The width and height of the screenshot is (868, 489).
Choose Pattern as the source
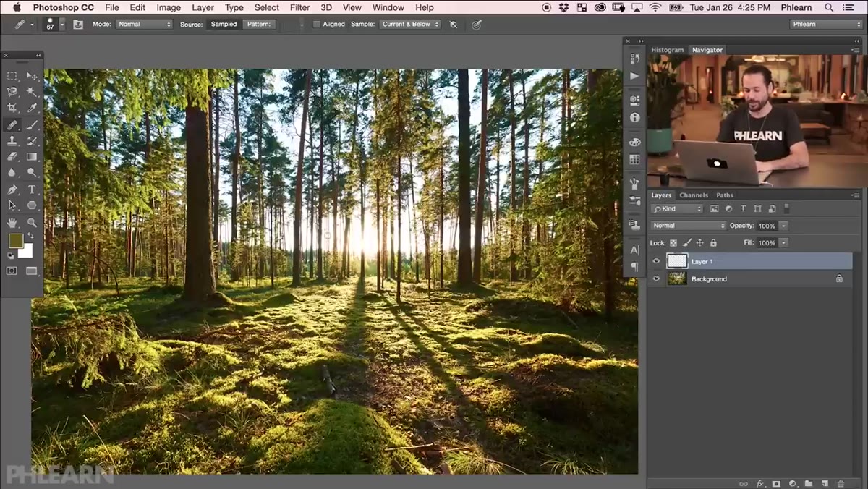click(258, 24)
